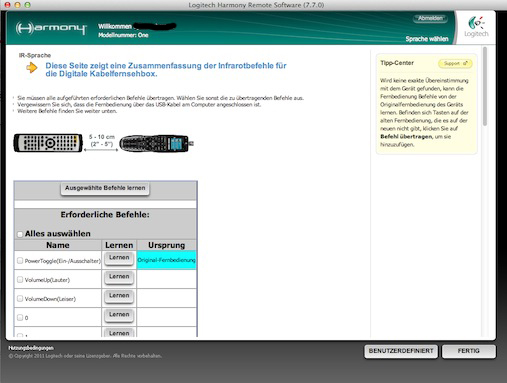This screenshot has height=383, width=507.
Task: Open Sprache wählen language selection
Action: click(x=427, y=39)
